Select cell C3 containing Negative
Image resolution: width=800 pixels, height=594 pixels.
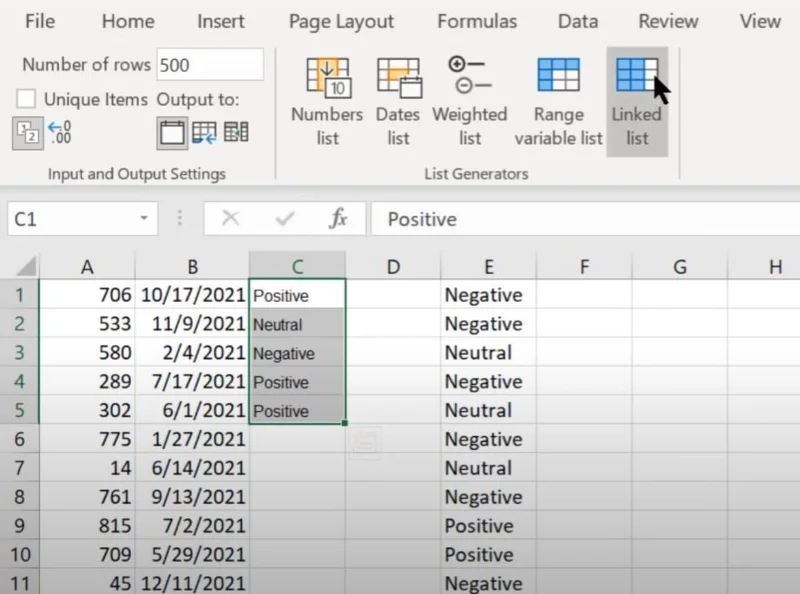[297, 352]
